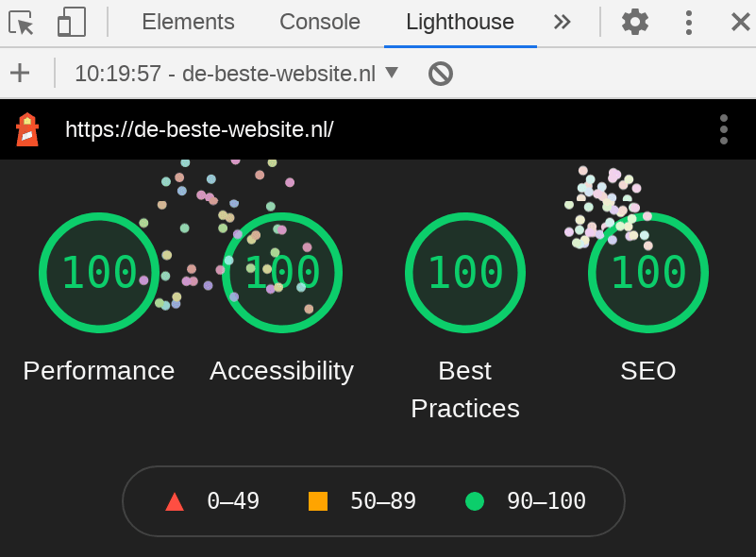Switch to the Console tab
The width and height of the screenshot is (756, 557).
point(319,22)
